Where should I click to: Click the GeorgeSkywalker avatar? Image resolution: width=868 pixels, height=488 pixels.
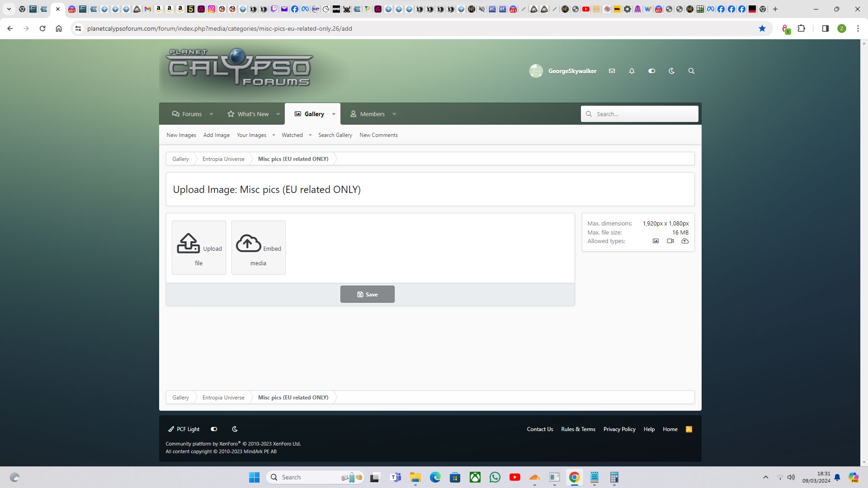coord(536,71)
